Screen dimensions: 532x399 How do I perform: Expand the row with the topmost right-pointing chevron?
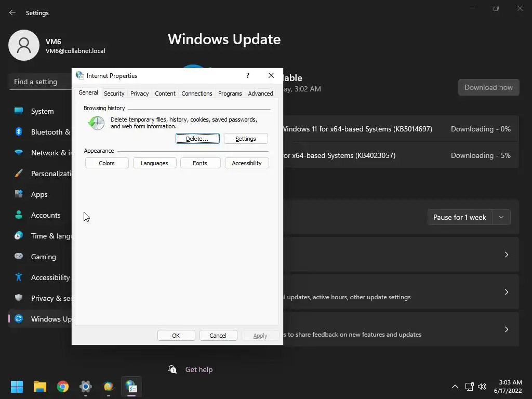(506, 255)
